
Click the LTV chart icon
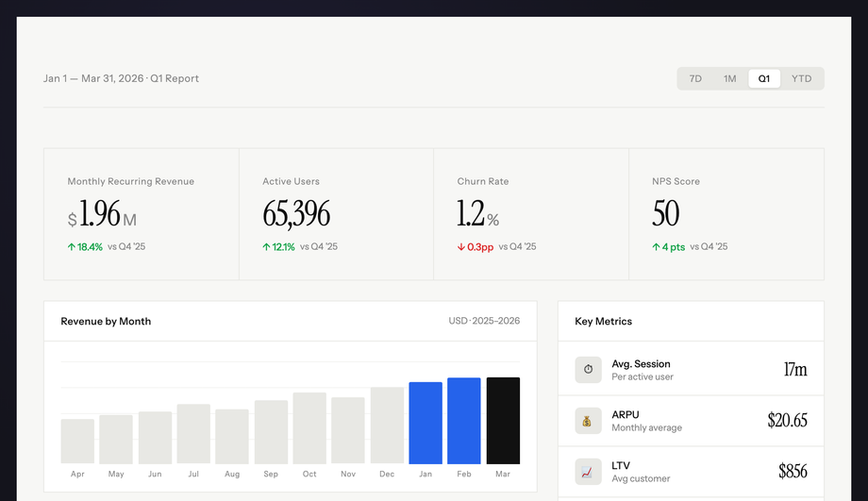point(588,472)
